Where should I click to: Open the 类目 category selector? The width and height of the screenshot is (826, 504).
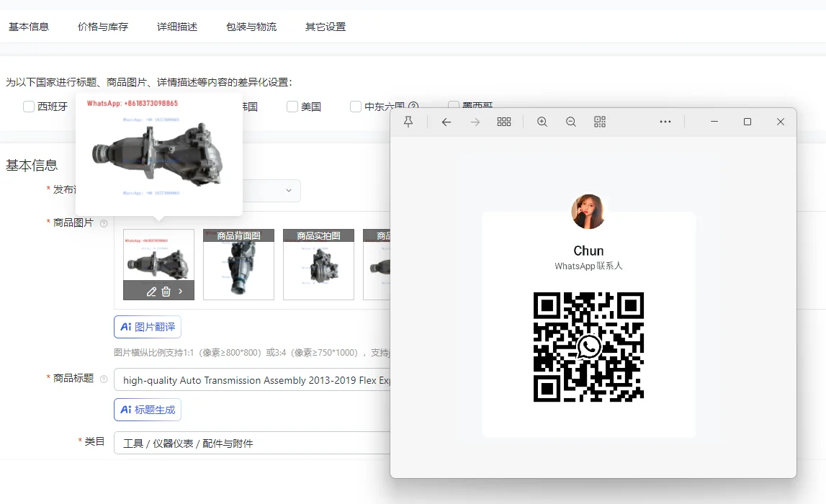tap(252, 443)
